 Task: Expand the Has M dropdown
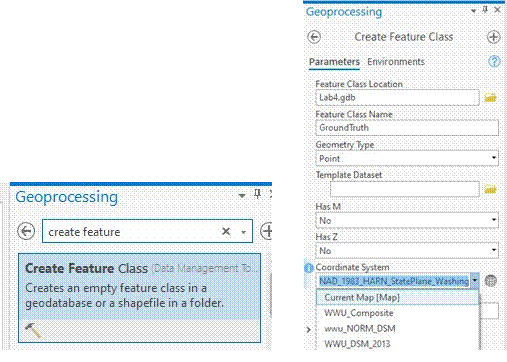click(x=494, y=220)
